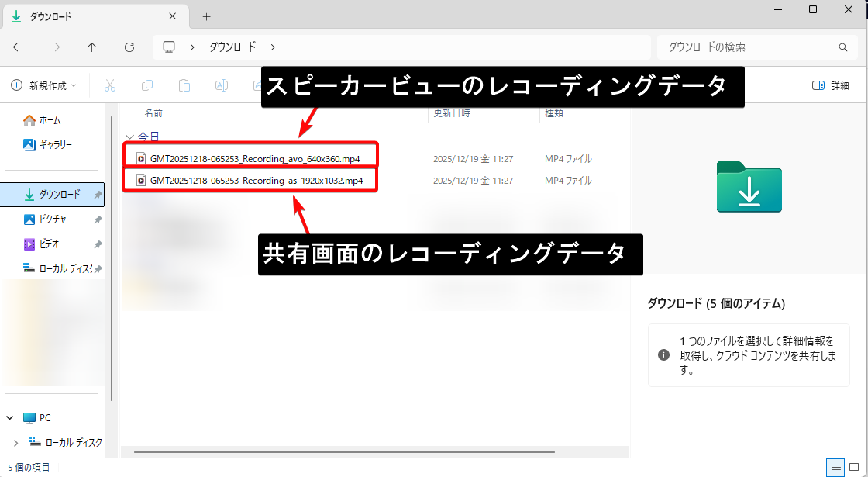Click the search magnifier icon
The width and height of the screenshot is (868, 477).
click(x=843, y=47)
